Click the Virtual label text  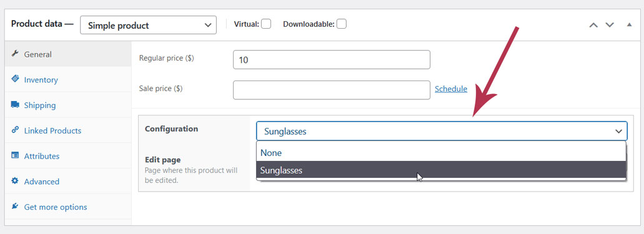[247, 24]
